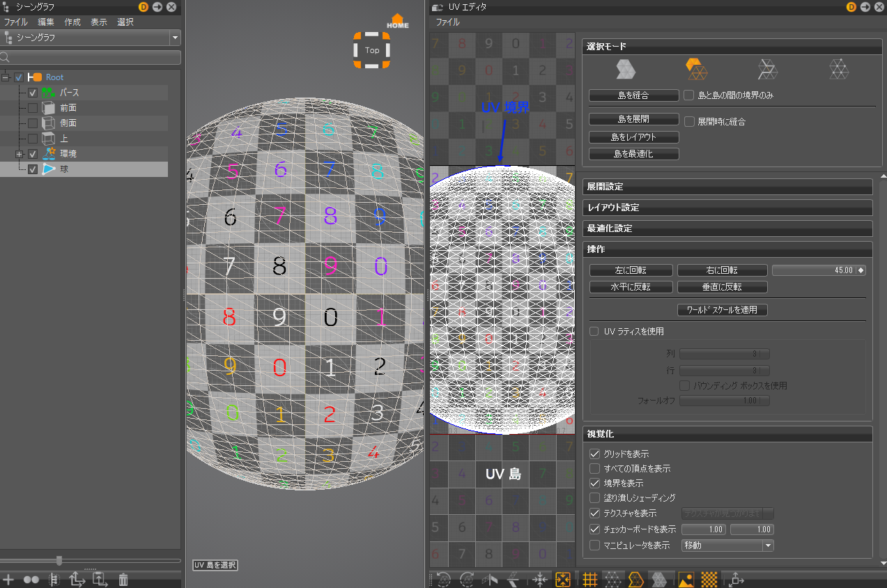Enable 展開時に縫合 checkbox
887x588 pixels.
tap(689, 121)
